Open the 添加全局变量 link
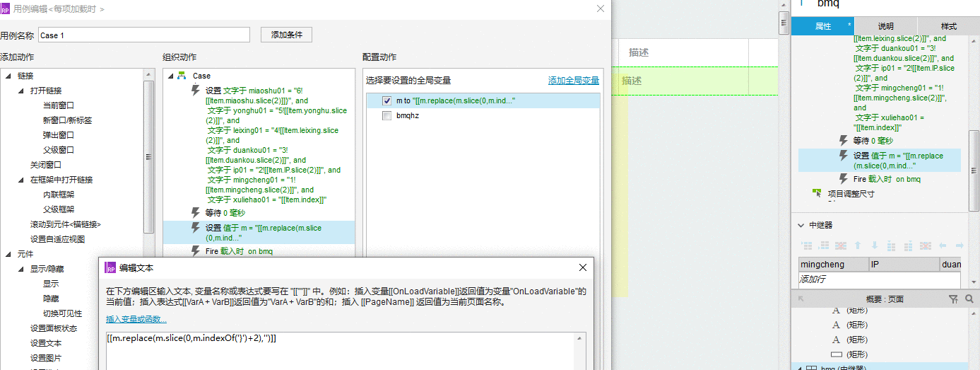 tap(574, 81)
